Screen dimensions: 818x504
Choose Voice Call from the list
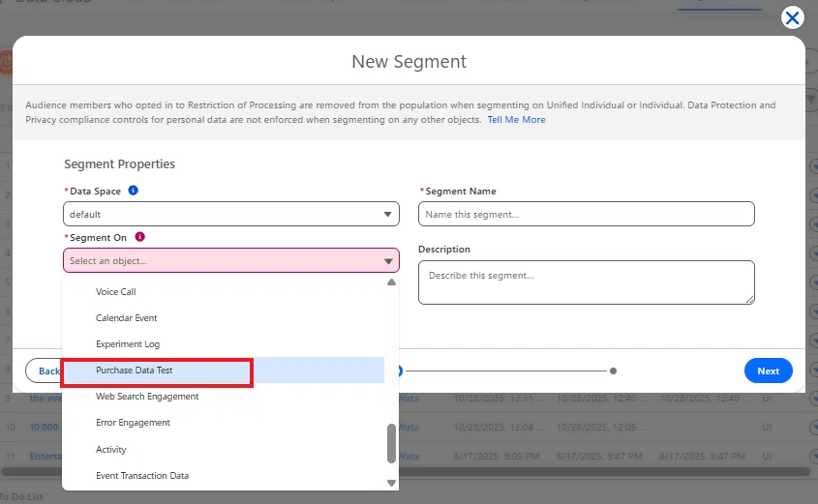coord(224,292)
